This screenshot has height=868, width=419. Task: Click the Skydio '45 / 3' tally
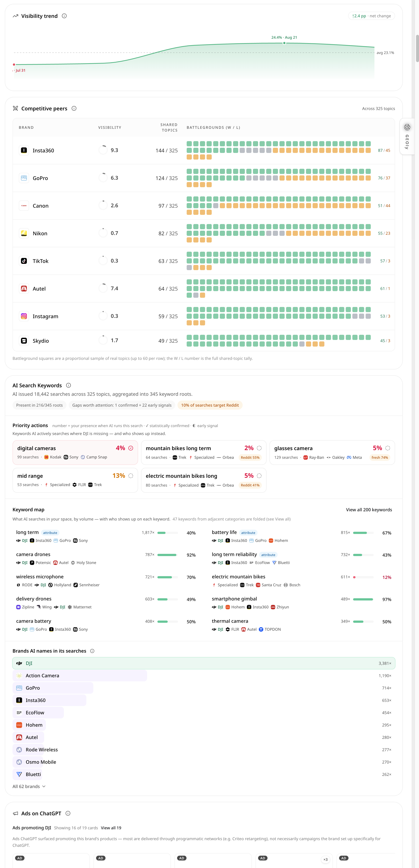[385, 341]
